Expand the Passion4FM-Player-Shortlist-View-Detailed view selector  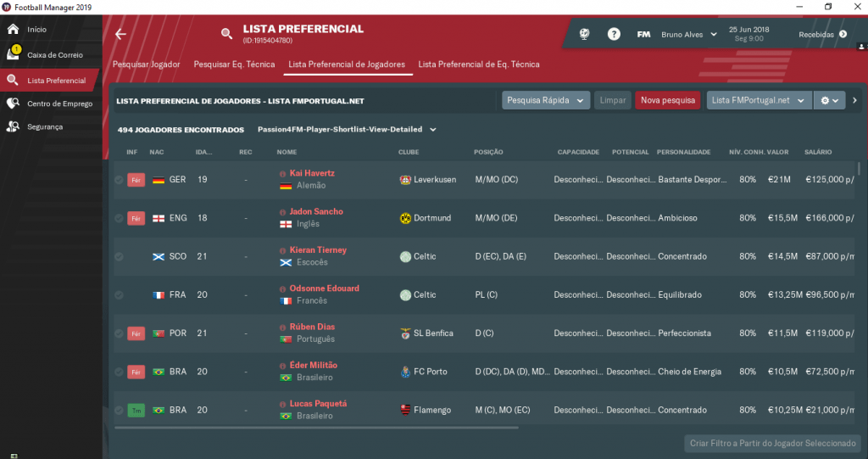coord(347,130)
